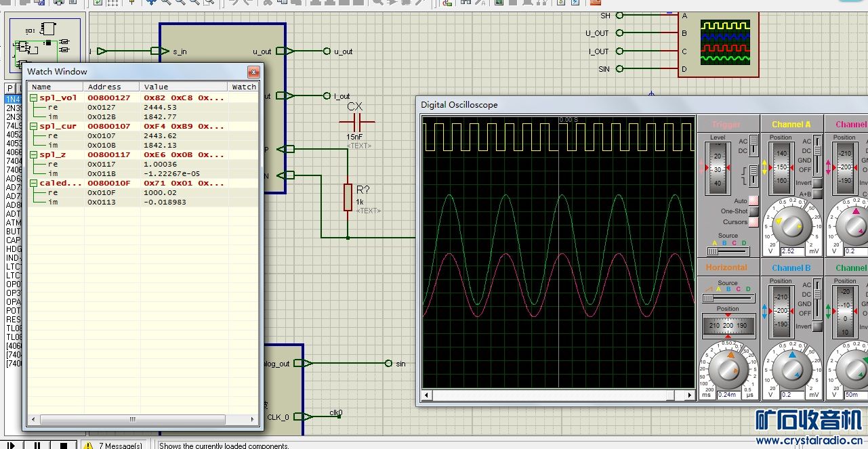Viewport: 868px width, 449px height.
Task: Toggle Channel A Invert button
Action: click(818, 183)
